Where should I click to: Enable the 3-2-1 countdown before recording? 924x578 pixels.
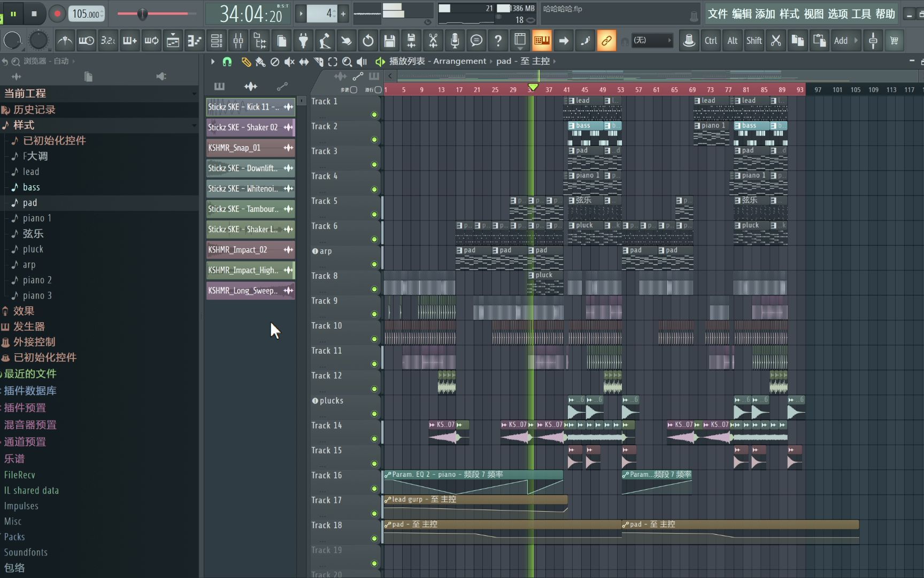pos(108,41)
